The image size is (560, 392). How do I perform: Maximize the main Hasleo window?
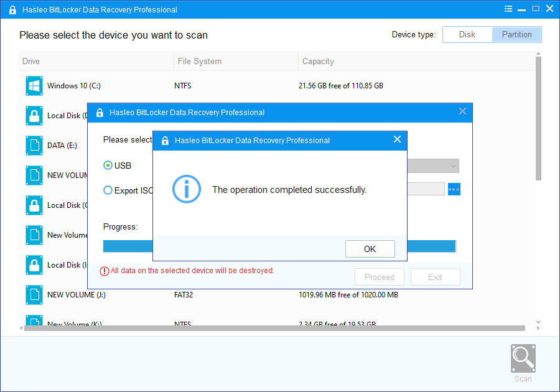pos(535,9)
